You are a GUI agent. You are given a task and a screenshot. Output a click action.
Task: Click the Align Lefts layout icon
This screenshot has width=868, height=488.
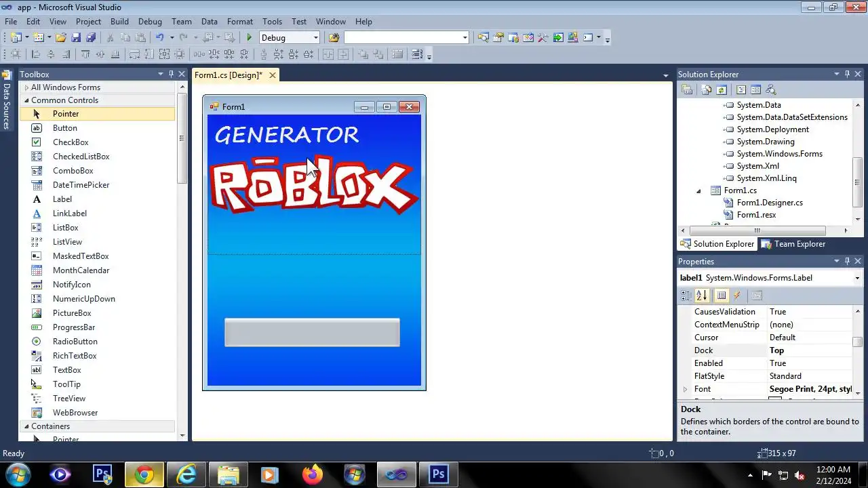[x=35, y=55]
